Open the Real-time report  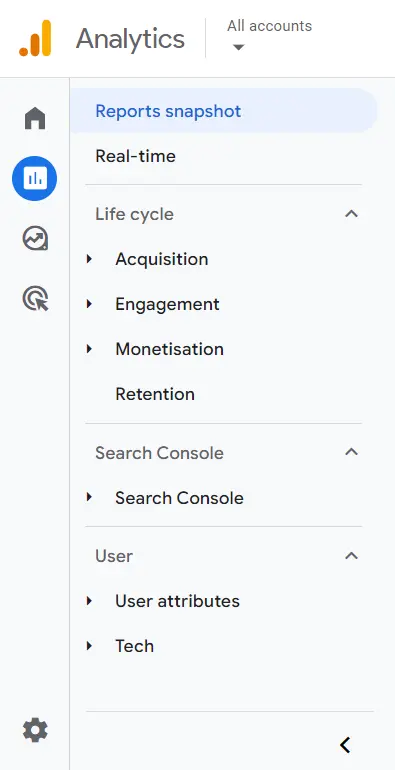tap(136, 156)
